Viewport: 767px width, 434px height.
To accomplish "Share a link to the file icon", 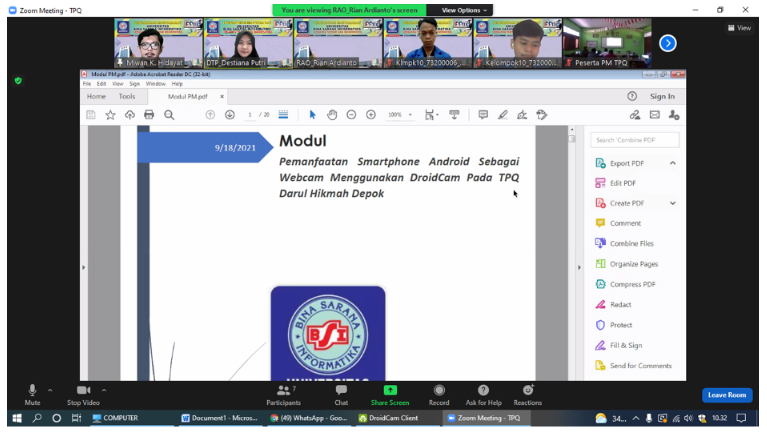I will click(635, 115).
